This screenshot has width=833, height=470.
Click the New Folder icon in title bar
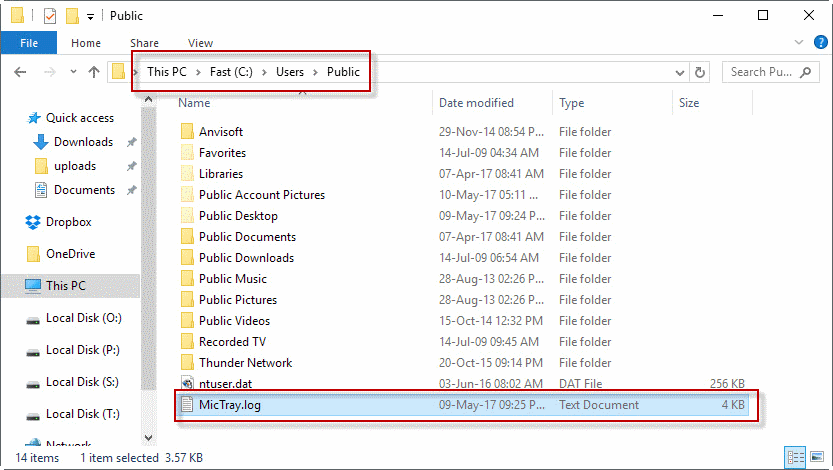(71, 16)
